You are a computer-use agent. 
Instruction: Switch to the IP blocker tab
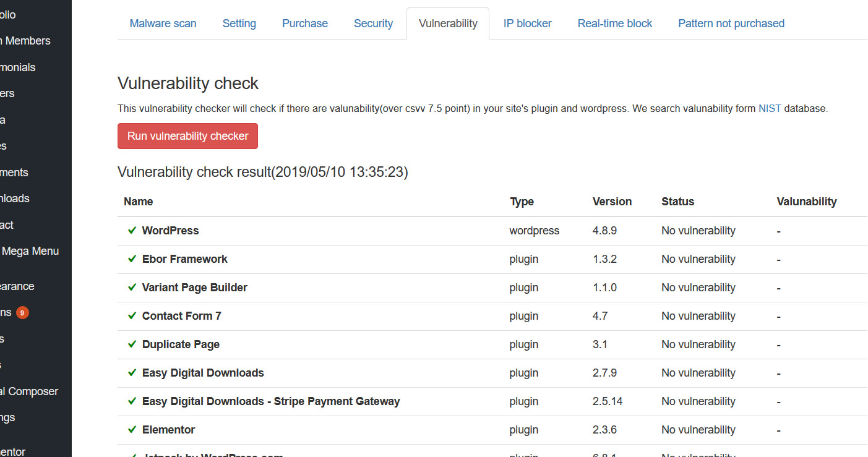click(x=527, y=23)
